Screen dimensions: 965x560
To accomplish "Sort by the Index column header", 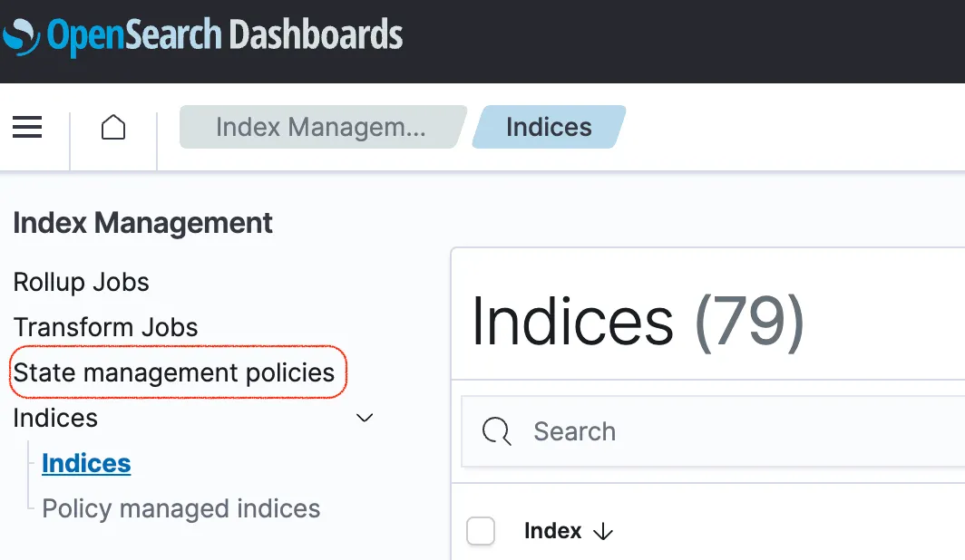I will 552,531.
